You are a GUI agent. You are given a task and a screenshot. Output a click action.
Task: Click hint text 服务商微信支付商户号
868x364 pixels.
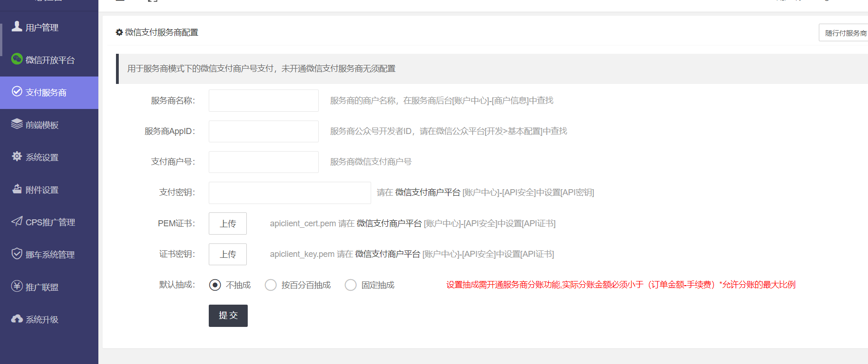(371, 162)
